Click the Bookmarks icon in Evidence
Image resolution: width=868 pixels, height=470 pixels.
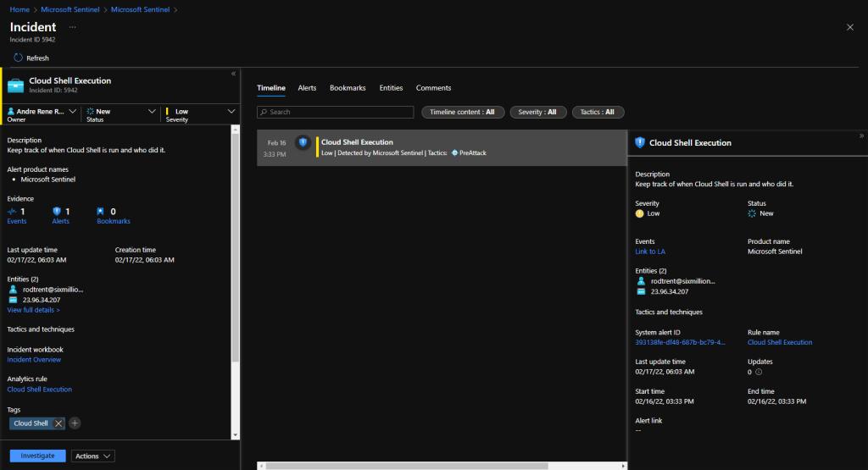pyautogui.click(x=100, y=211)
